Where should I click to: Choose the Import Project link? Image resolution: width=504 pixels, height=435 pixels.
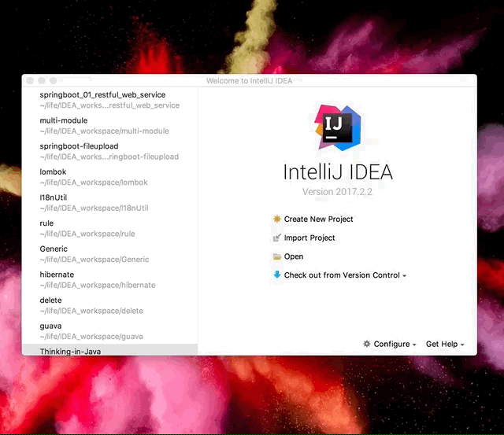[309, 238]
